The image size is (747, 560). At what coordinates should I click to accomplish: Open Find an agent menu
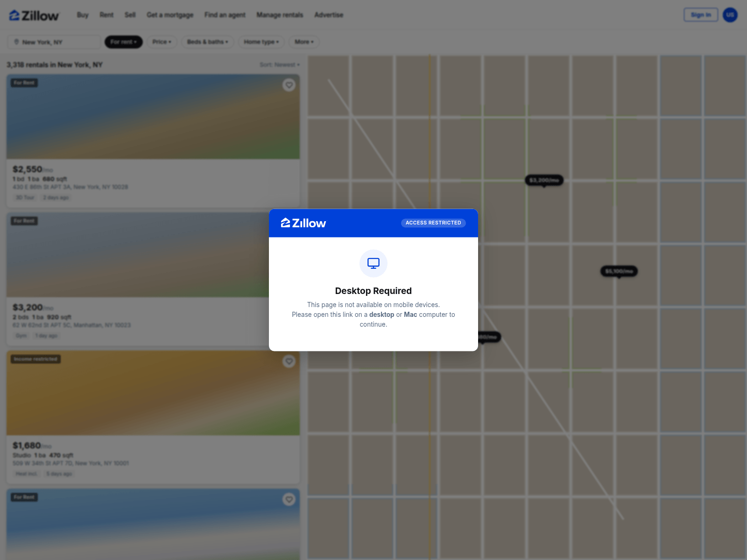coord(225,15)
